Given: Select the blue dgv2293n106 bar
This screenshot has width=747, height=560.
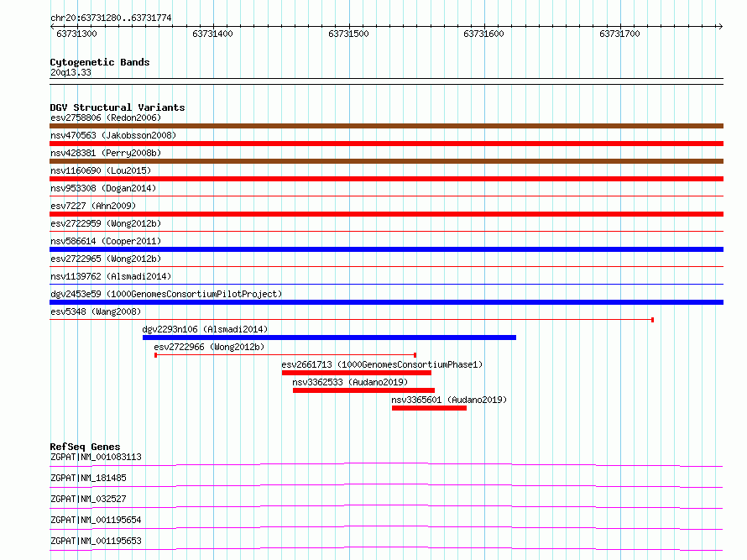Looking at the screenshot, I should pos(329,338).
